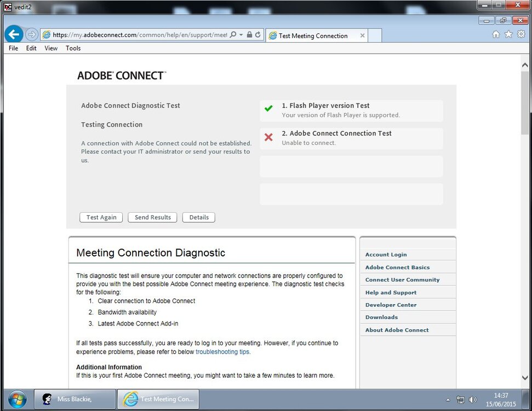This screenshot has width=532, height=411.
Task: Open the Connect User Community link
Action: (x=402, y=279)
